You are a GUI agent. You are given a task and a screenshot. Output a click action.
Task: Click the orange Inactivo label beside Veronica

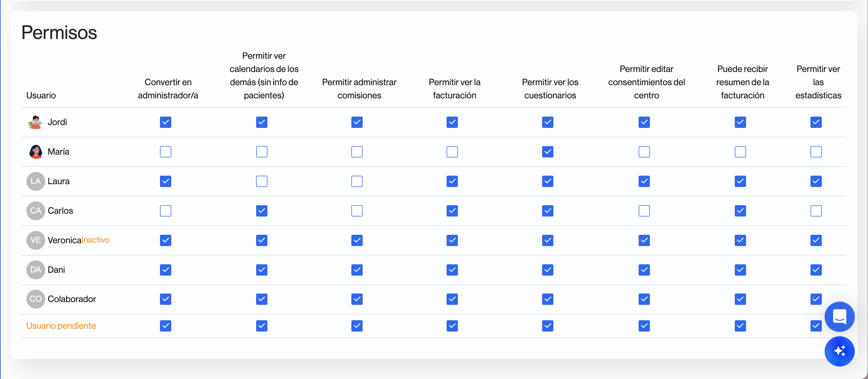click(x=96, y=240)
